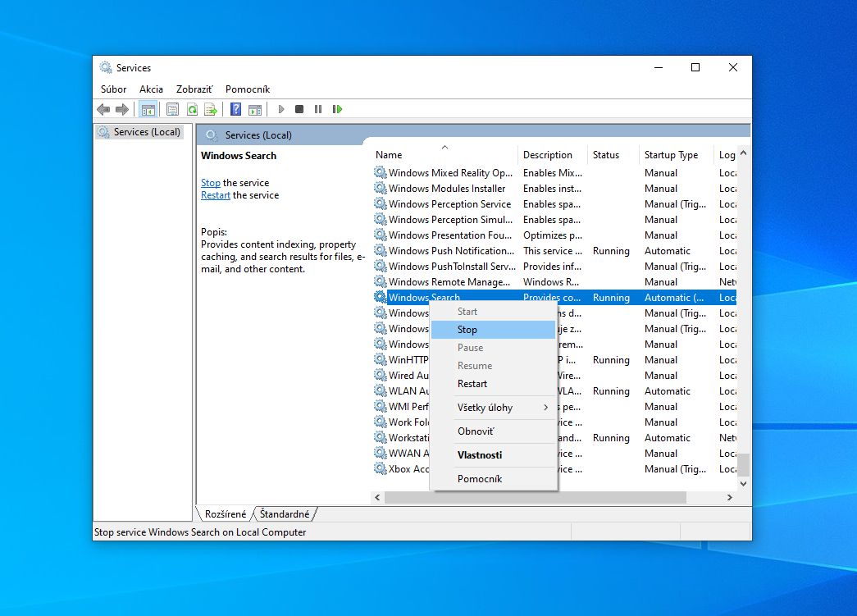Open the Pomocník menu in menu bar
The width and height of the screenshot is (857, 616).
(248, 89)
